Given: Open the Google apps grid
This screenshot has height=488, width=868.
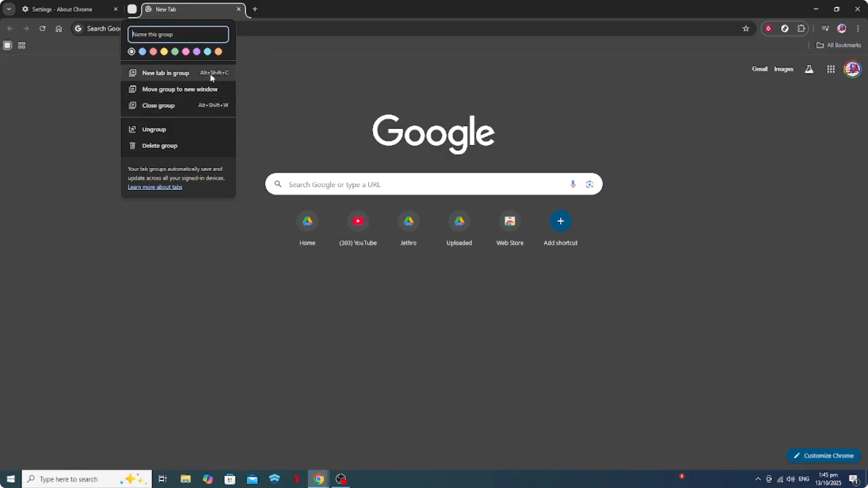Looking at the screenshot, I should (831, 69).
